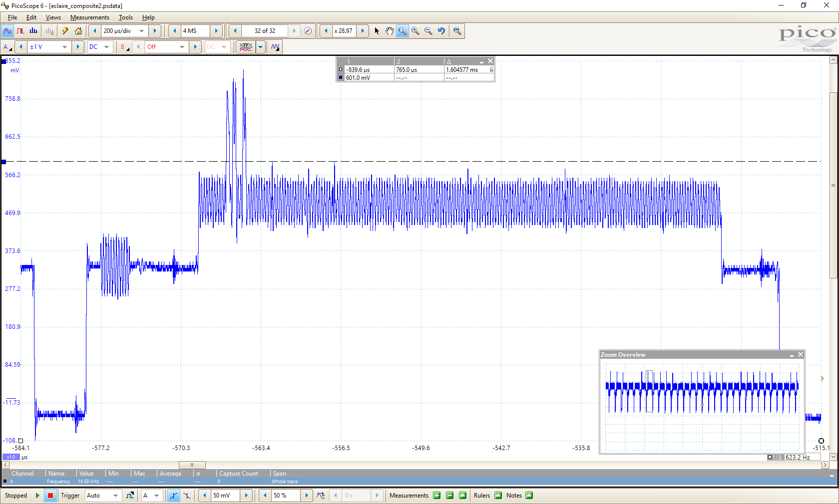The image size is (839, 504).
Task: Open the Math Channels icon
Action: [246, 47]
